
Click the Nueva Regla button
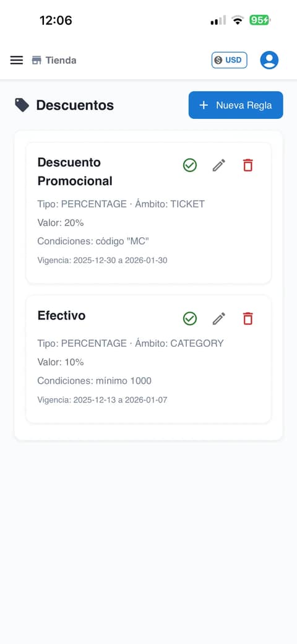(x=236, y=105)
